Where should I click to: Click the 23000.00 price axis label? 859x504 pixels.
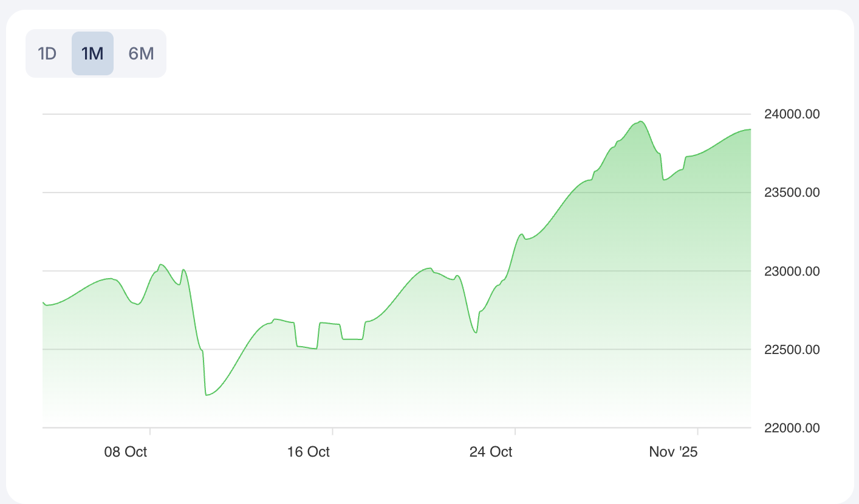coord(792,271)
